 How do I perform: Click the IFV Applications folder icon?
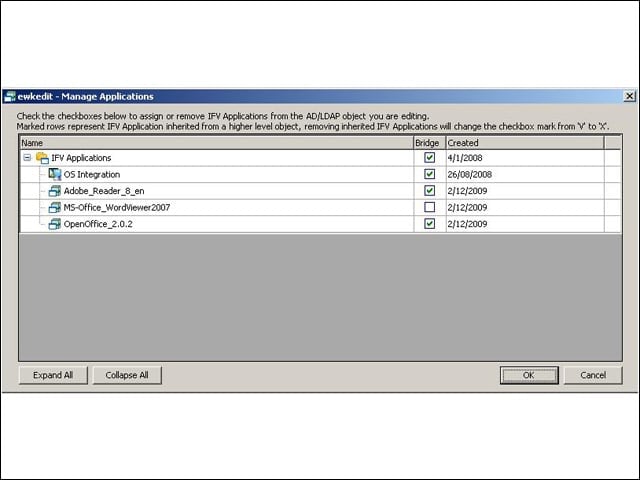[x=42, y=158]
